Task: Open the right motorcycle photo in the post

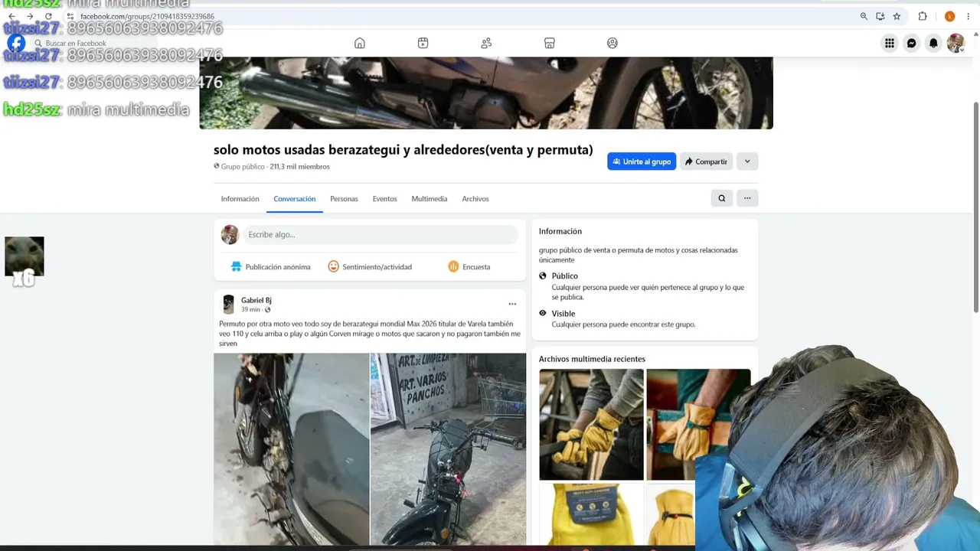Action: [449, 449]
